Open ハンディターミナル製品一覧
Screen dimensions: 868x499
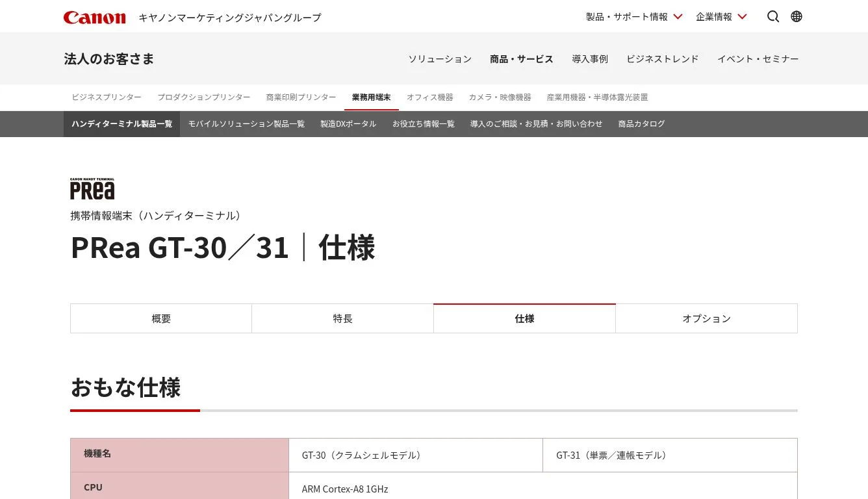122,124
